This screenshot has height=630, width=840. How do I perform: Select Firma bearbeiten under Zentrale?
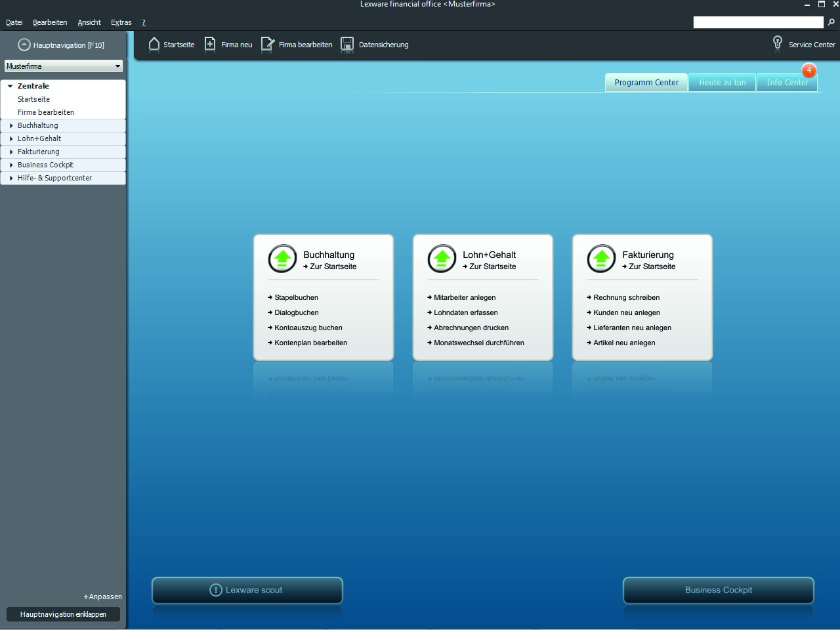pos(46,112)
